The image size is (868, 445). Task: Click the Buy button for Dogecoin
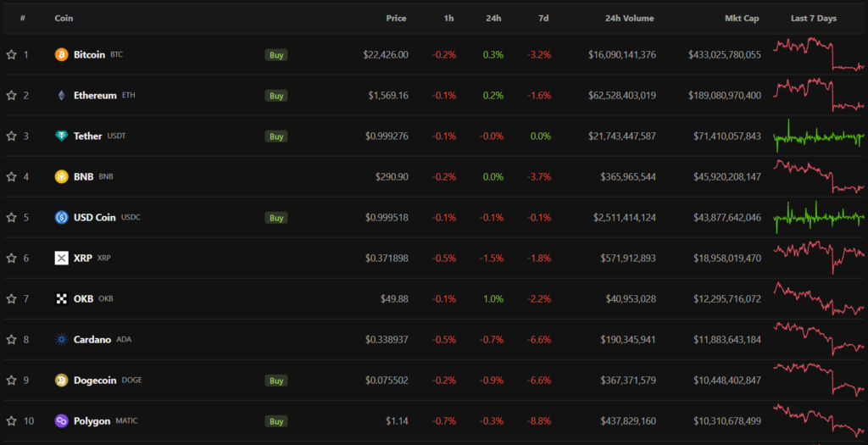click(276, 381)
